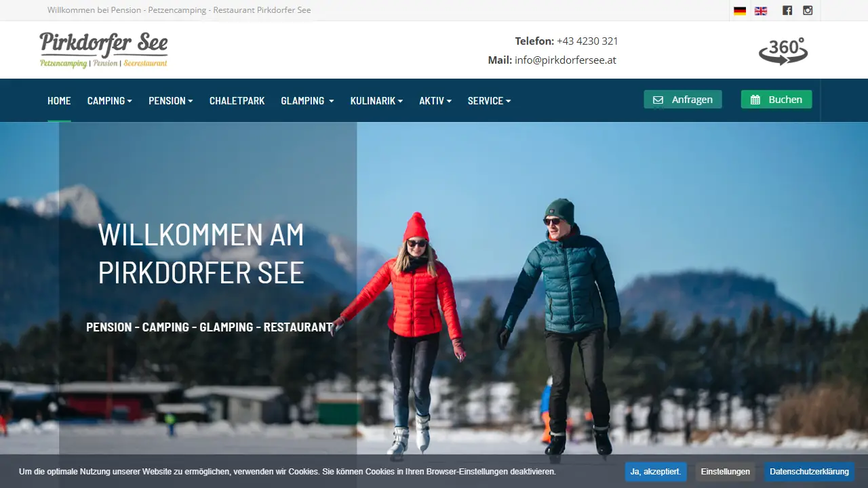Switch to English language flag

click(x=761, y=11)
